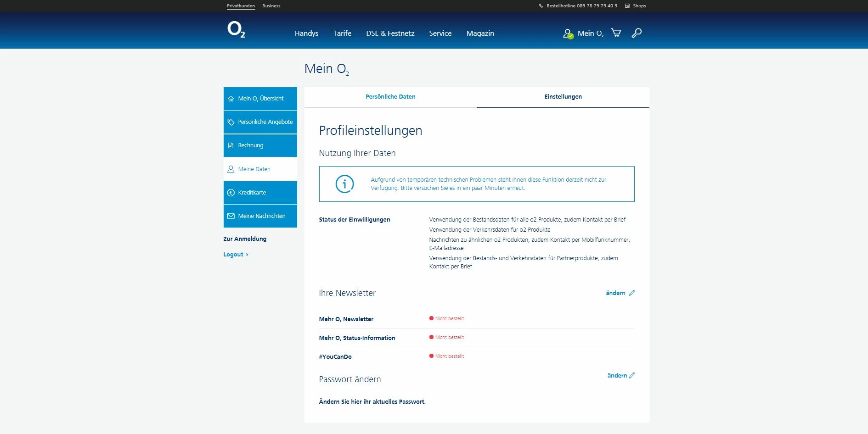Click the invoice icon next to Rechnung
Image resolution: width=868 pixels, height=434 pixels.
[x=231, y=145]
